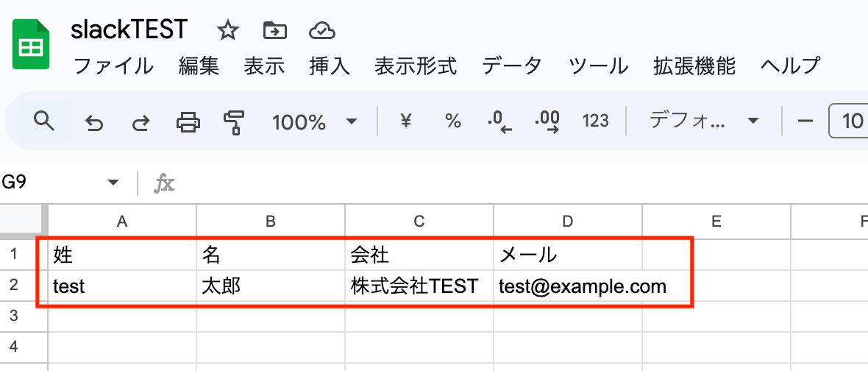Format as currency with yen icon
The height and width of the screenshot is (371, 868).
[405, 121]
